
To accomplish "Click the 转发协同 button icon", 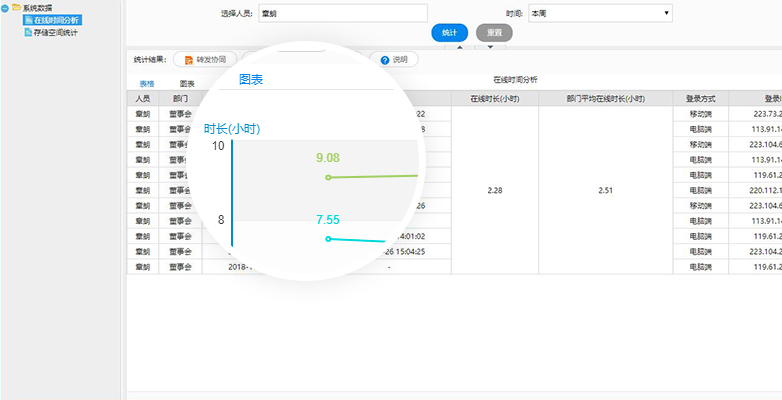I will click(188, 60).
